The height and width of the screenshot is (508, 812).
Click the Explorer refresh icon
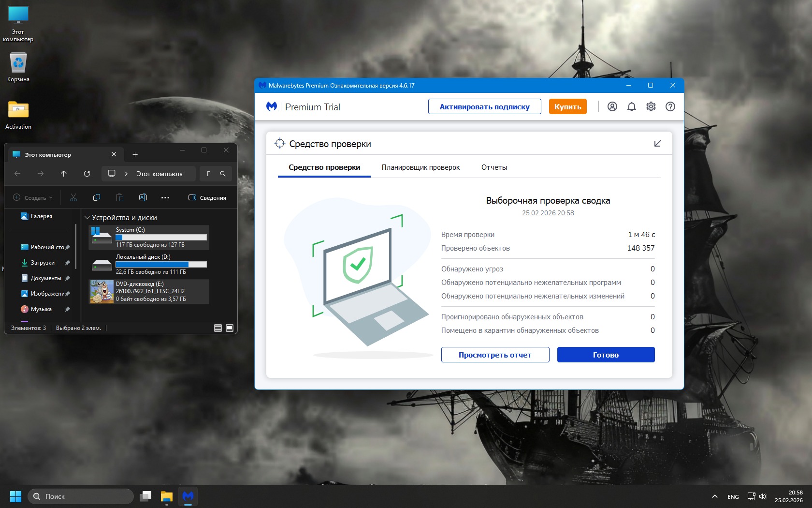(87, 174)
